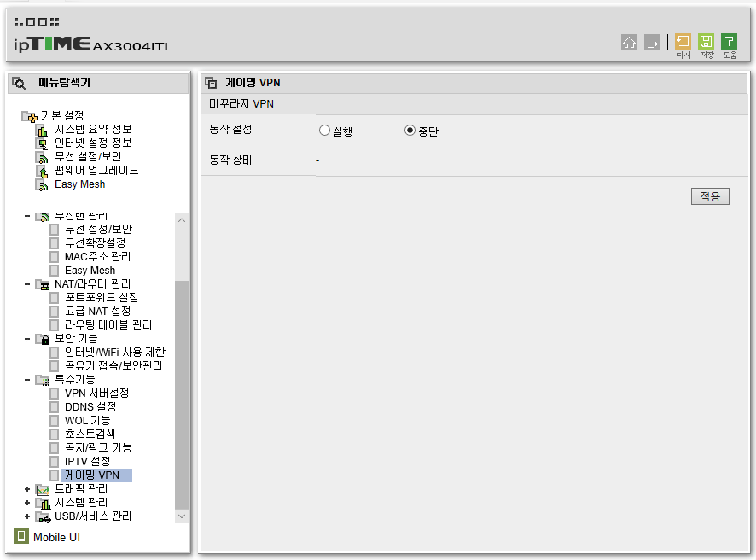The height and width of the screenshot is (560, 756).
Task: Expand the 트래픽 관리 tree node
Action: point(27,489)
